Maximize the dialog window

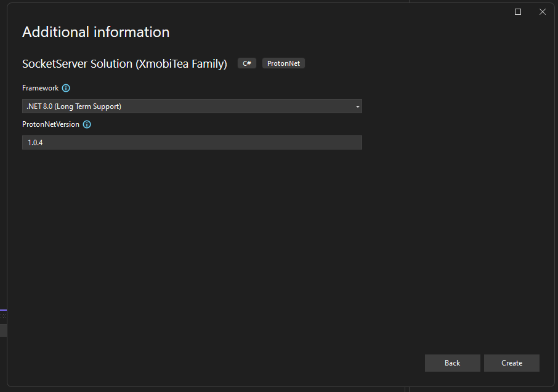tap(518, 12)
